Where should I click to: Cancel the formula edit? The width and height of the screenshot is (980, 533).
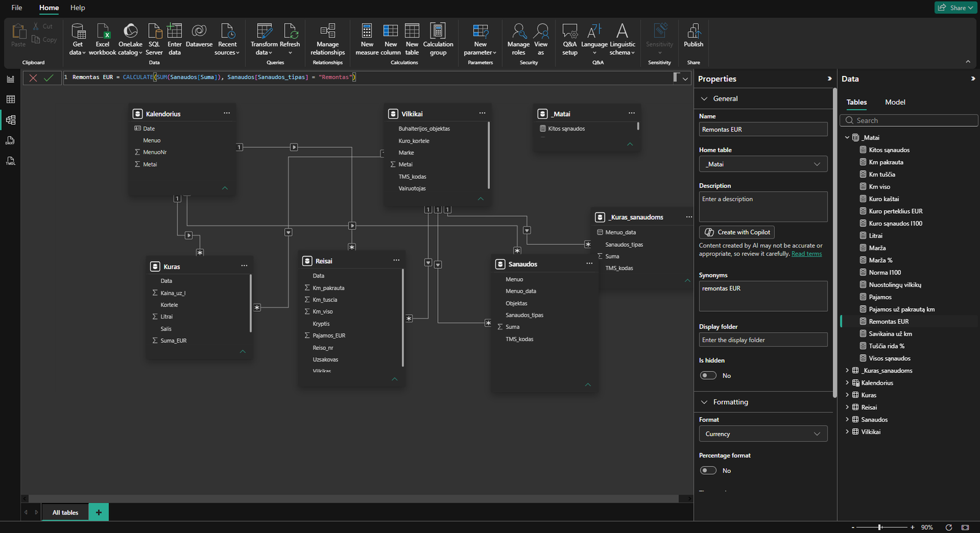[33, 78]
